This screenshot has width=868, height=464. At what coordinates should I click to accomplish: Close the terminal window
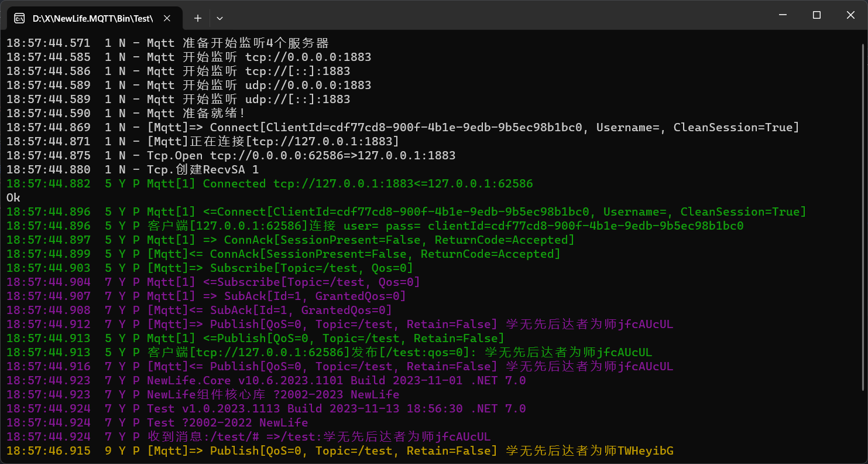pos(850,15)
